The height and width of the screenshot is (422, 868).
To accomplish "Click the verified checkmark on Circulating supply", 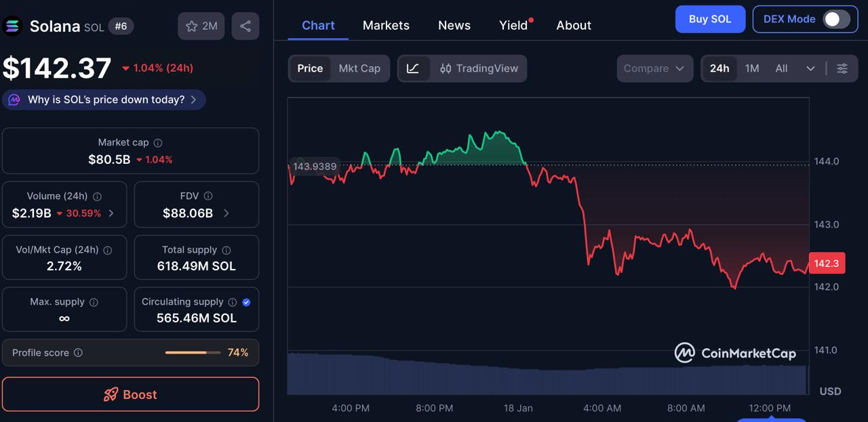I will pyautogui.click(x=246, y=302).
